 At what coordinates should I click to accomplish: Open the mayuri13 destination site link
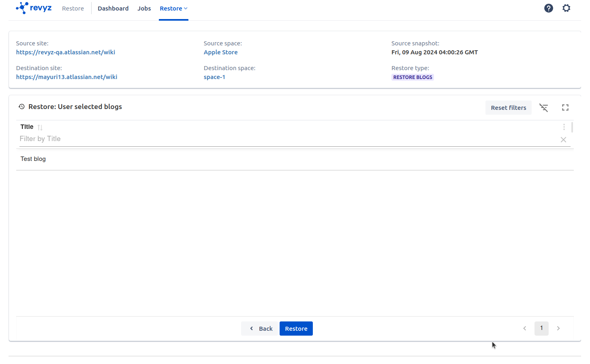pos(67,77)
